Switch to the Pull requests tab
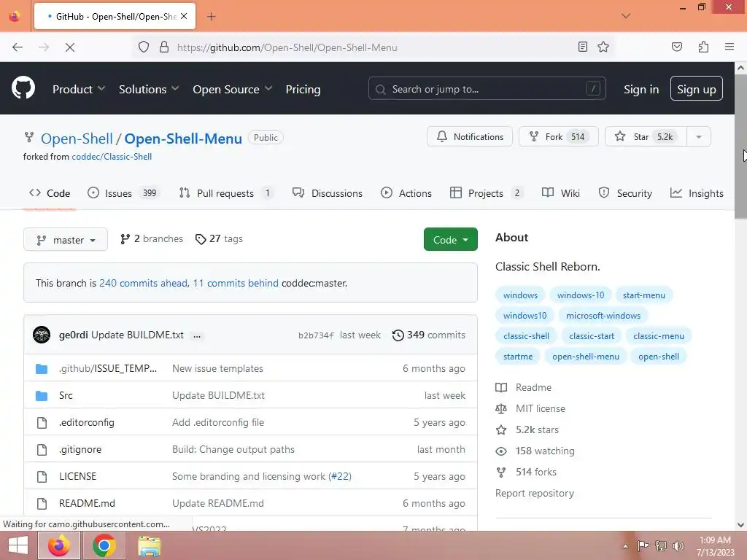The width and height of the screenshot is (747, 560). point(226,192)
